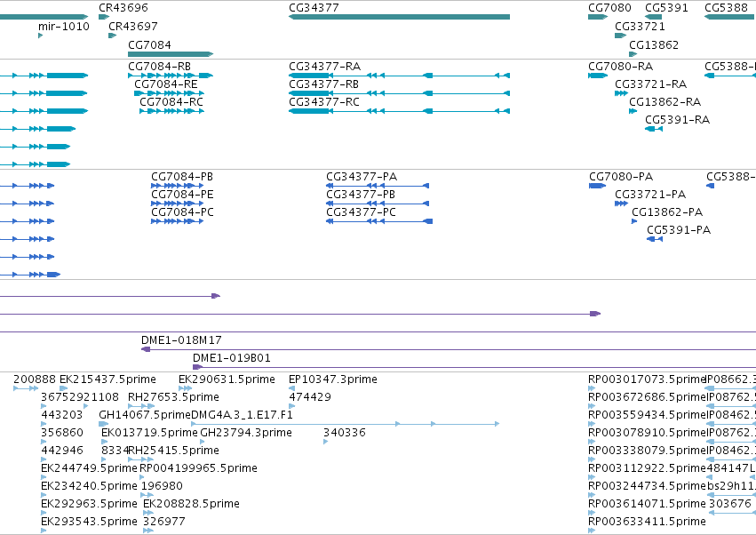This screenshot has width=756, height=535.
Task: Select EST GH14067.5prime
Action: pyautogui.click(x=145, y=415)
